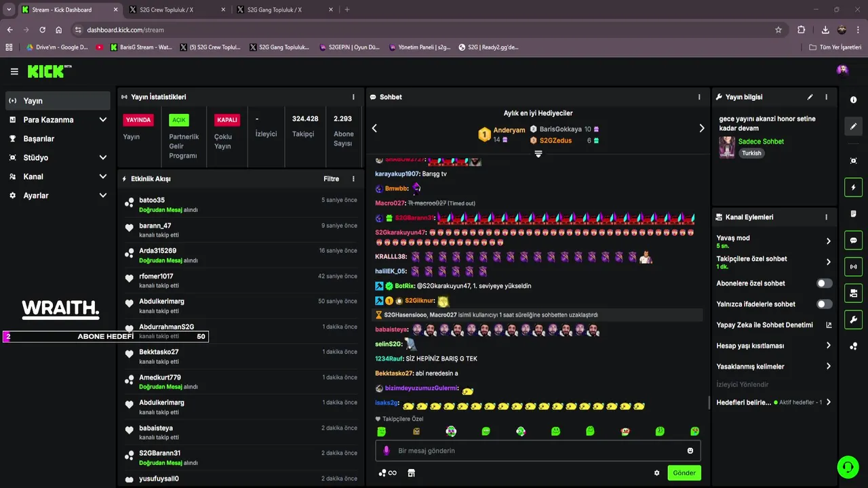Screen dimensions: 868x488
Task: Open Başarılar in the left sidebar
Action: pyautogui.click(x=58, y=139)
